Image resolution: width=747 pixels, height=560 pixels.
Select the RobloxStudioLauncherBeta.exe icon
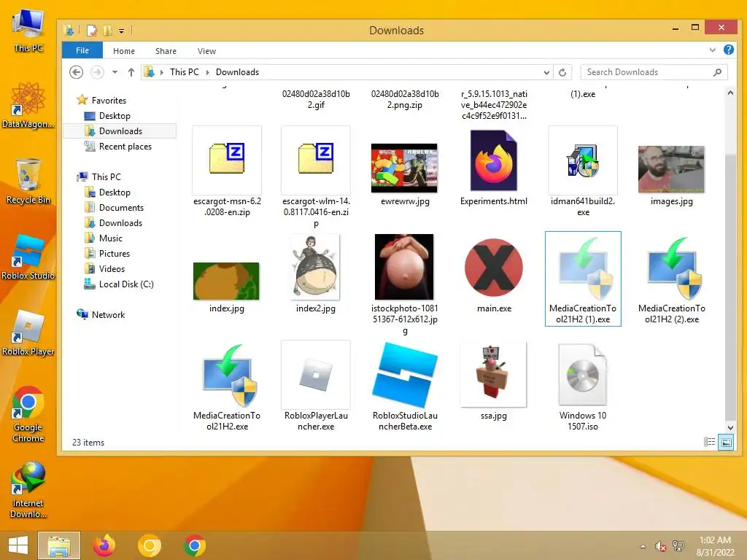pyautogui.click(x=404, y=374)
